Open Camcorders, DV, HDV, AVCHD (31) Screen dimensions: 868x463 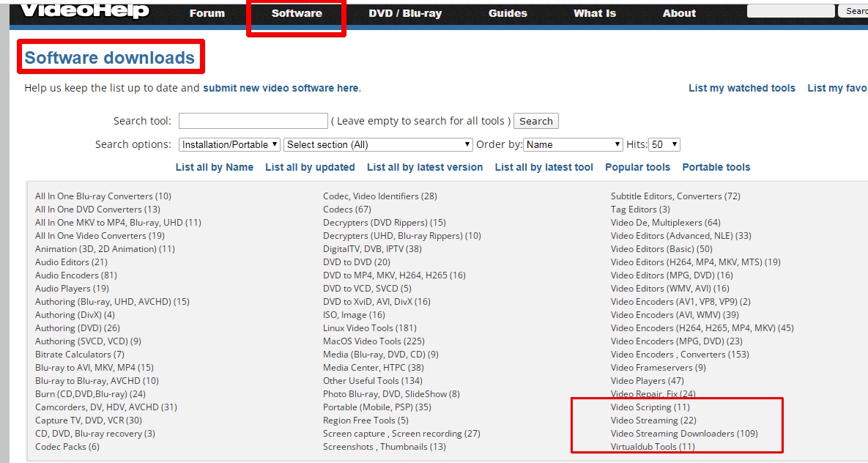pos(106,407)
